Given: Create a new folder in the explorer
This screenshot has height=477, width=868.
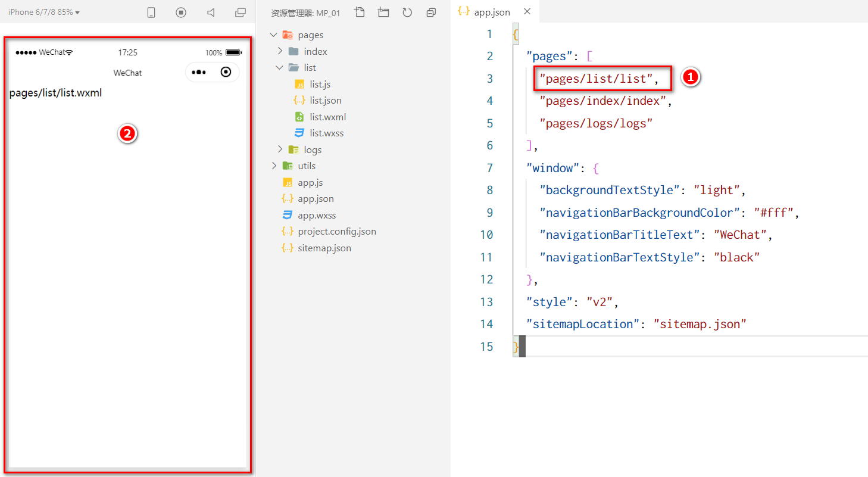Looking at the screenshot, I should pyautogui.click(x=383, y=13).
